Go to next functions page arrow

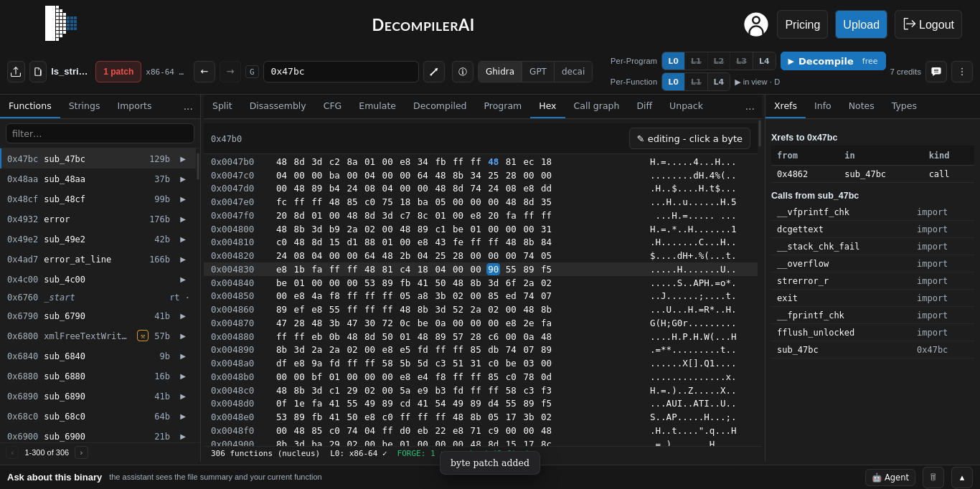pyautogui.click(x=81, y=452)
